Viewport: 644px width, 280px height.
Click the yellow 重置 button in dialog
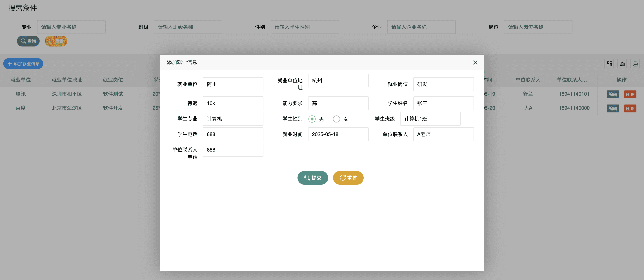[348, 178]
